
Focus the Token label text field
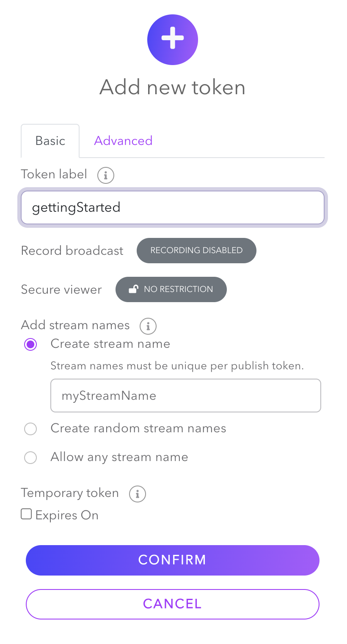[x=173, y=207]
